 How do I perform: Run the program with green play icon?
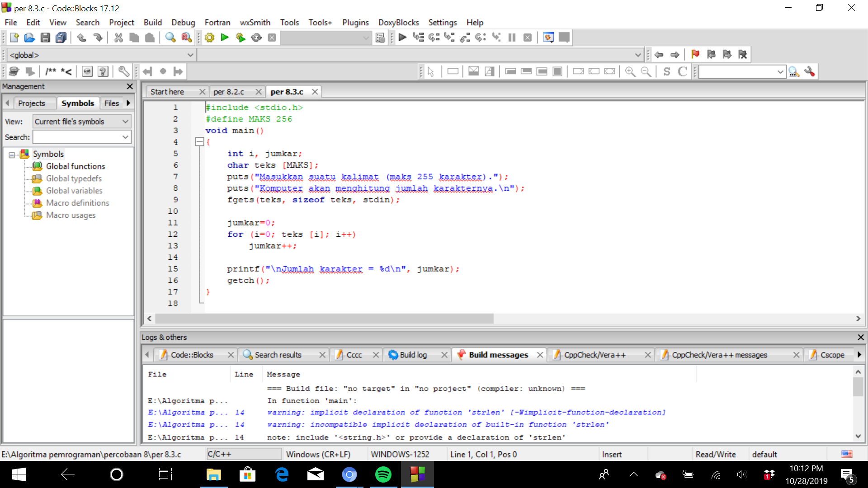tap(225, 38)
